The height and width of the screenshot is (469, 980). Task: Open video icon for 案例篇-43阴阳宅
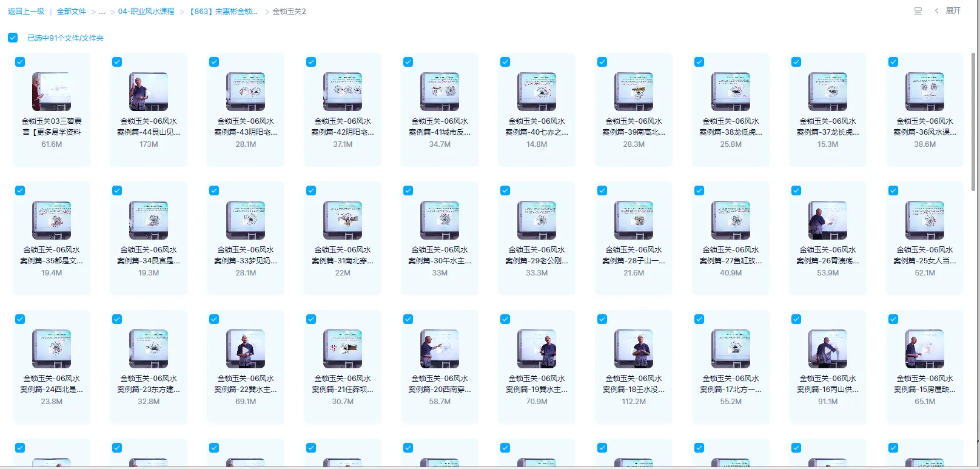point(246,92)
